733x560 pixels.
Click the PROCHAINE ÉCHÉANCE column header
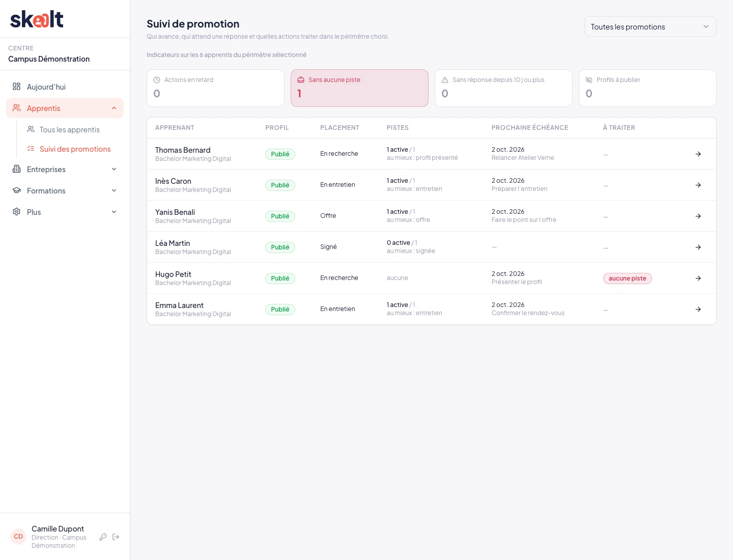coord(530,128)
